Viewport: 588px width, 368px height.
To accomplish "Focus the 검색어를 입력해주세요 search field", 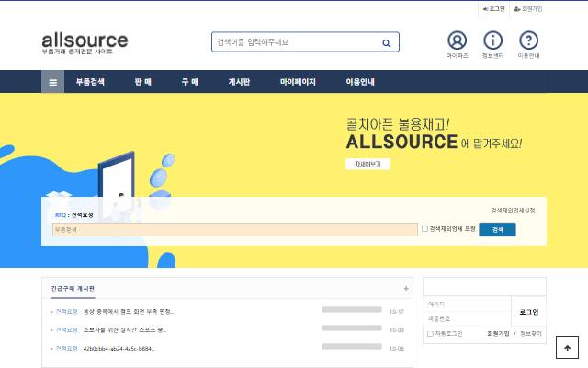I will (296, 42).
